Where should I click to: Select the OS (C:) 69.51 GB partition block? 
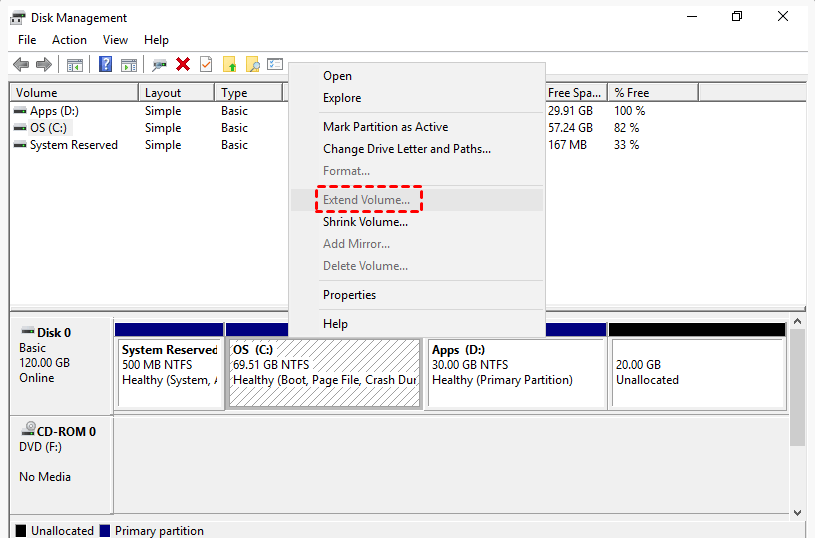point(324,372)
